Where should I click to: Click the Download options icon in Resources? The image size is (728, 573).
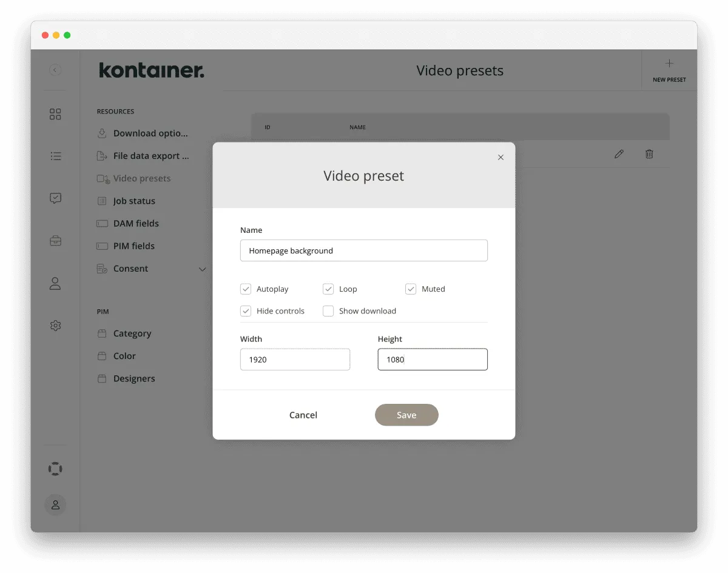102,133
